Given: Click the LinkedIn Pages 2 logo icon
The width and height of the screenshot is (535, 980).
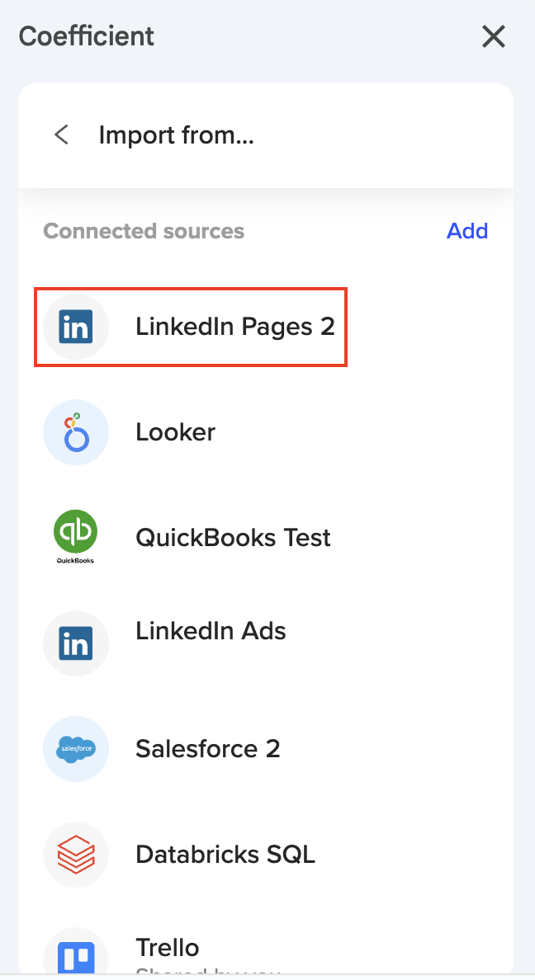Looking at the screenshot, I should pos(76,327).
